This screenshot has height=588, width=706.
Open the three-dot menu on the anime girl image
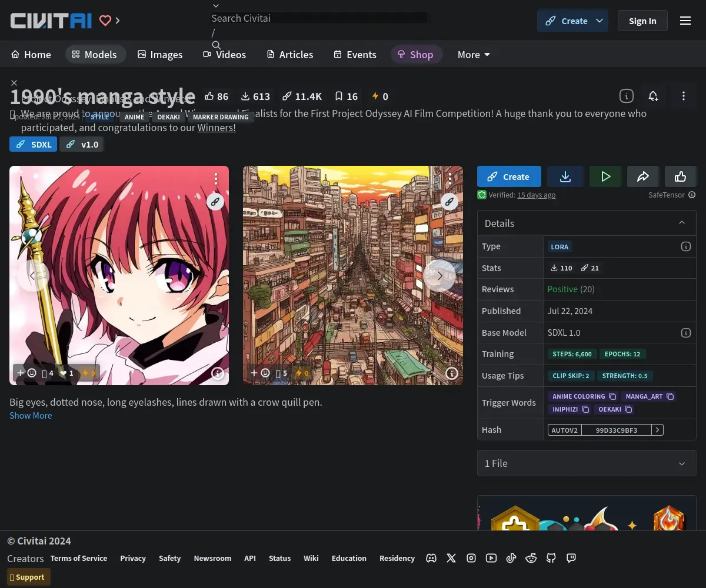tap(216, 178)
